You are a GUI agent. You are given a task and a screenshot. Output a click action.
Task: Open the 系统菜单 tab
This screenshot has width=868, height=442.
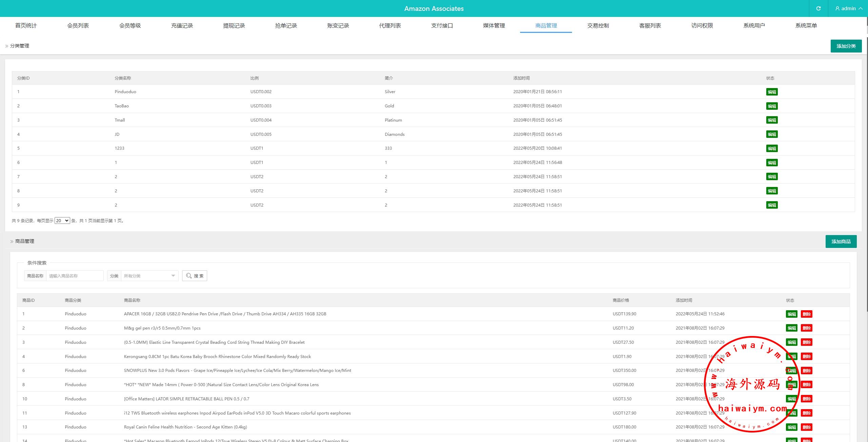[806, 25]
